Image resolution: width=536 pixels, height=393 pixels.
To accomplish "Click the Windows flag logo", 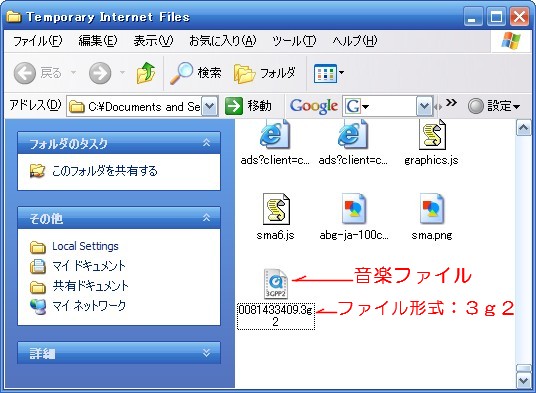I will pyautogui.click(x=511, y=41).
